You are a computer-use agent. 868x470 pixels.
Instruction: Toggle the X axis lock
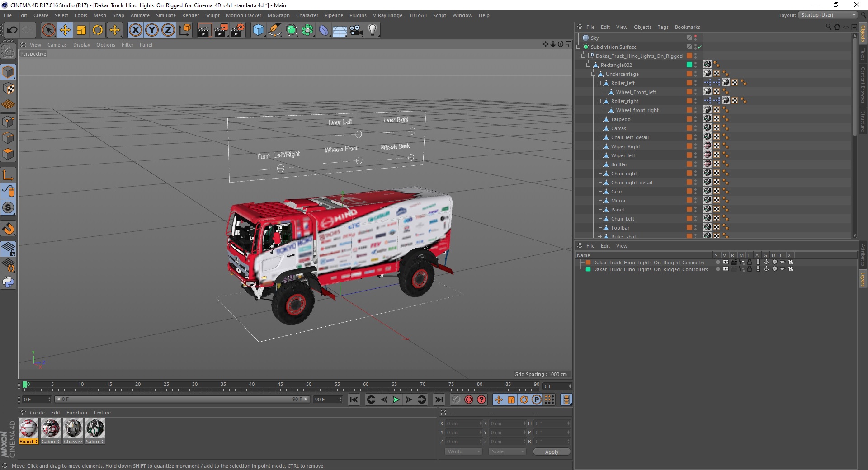click(x=135, y=30)
